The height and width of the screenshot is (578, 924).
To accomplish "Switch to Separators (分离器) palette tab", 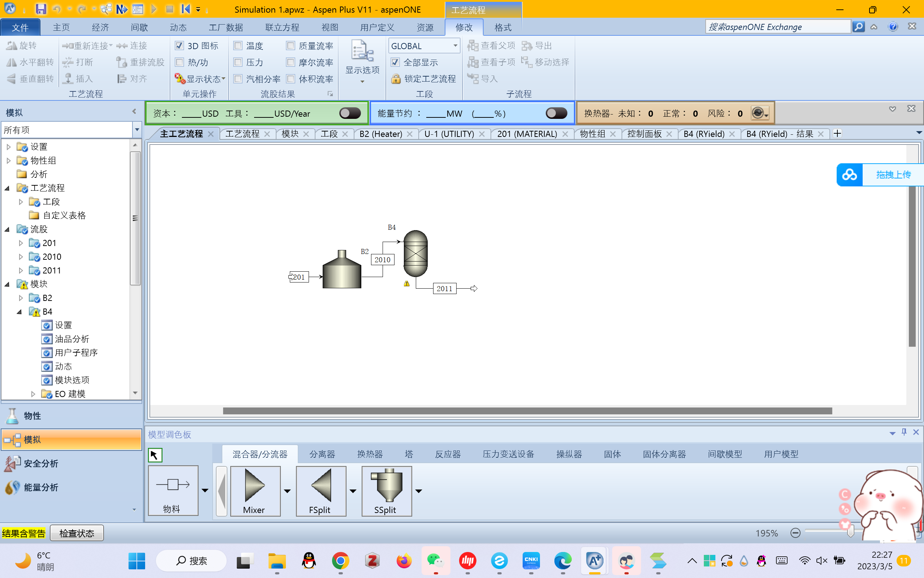I will point(322,454).
